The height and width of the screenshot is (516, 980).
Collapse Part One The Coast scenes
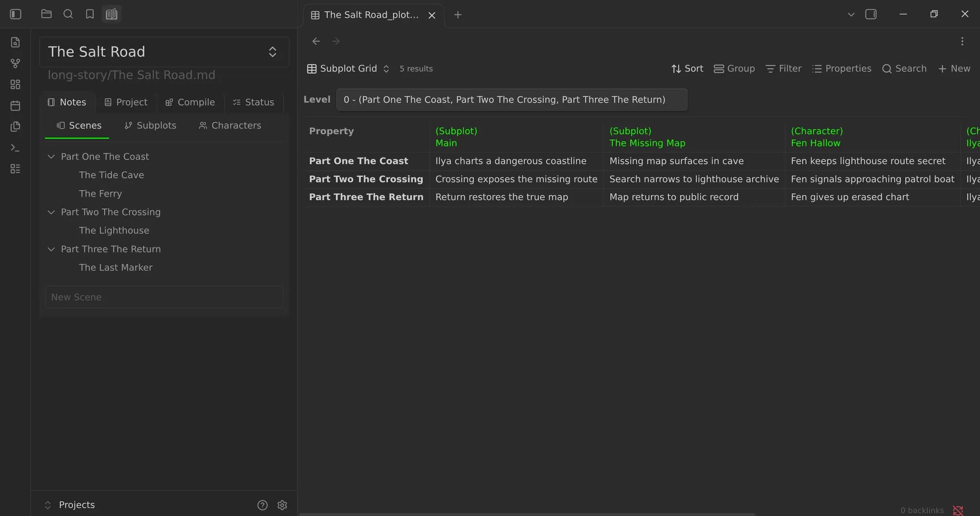coord(51,157)
